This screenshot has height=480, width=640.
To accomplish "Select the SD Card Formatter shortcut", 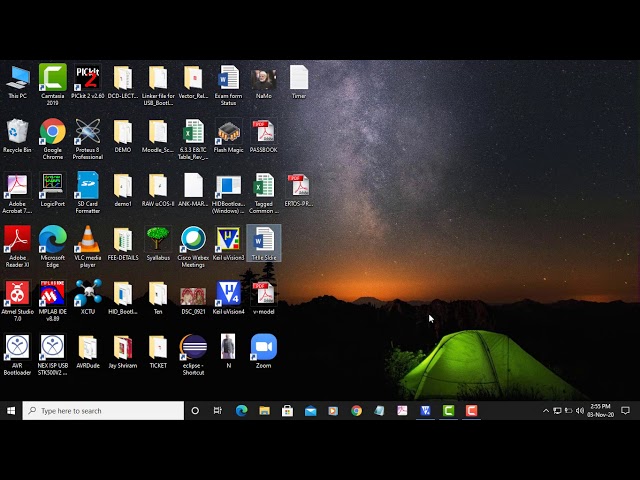I will click(88, 187).
